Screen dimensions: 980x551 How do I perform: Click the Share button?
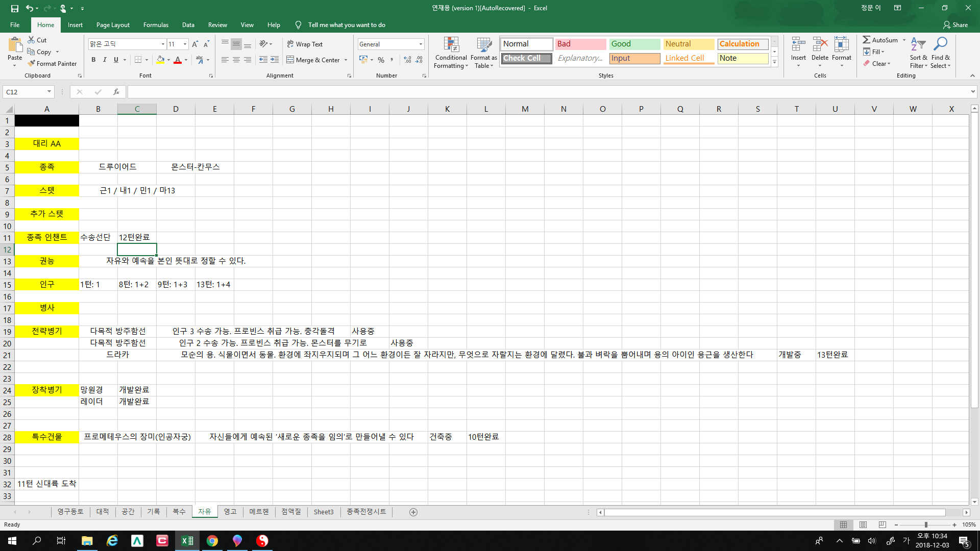coord(955,24)
